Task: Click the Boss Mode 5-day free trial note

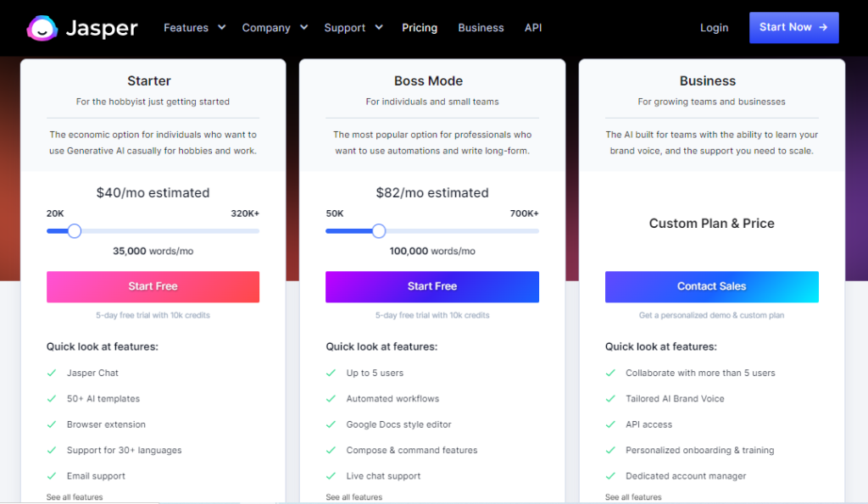Action: tap(432, 315)
